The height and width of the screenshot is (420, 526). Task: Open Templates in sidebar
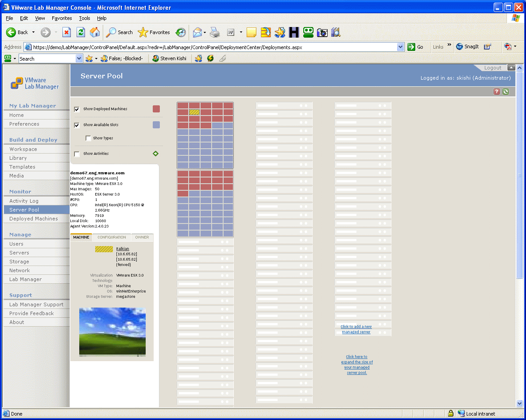coord(22,167)
